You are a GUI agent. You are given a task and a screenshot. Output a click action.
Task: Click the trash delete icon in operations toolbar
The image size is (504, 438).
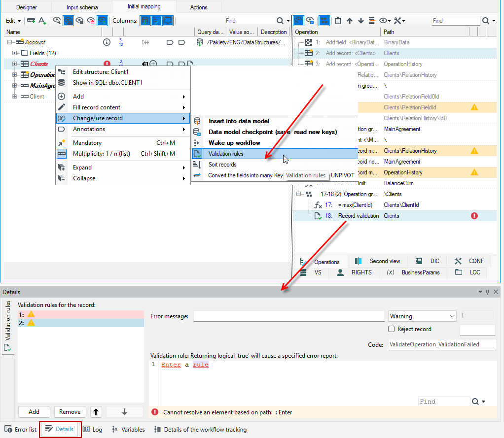(x=338, y=21)
